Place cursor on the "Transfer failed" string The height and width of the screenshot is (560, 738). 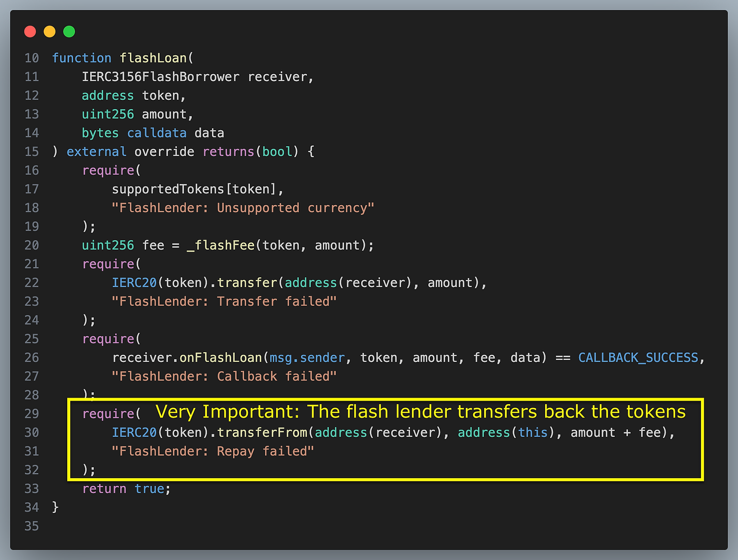pos(224,301)
